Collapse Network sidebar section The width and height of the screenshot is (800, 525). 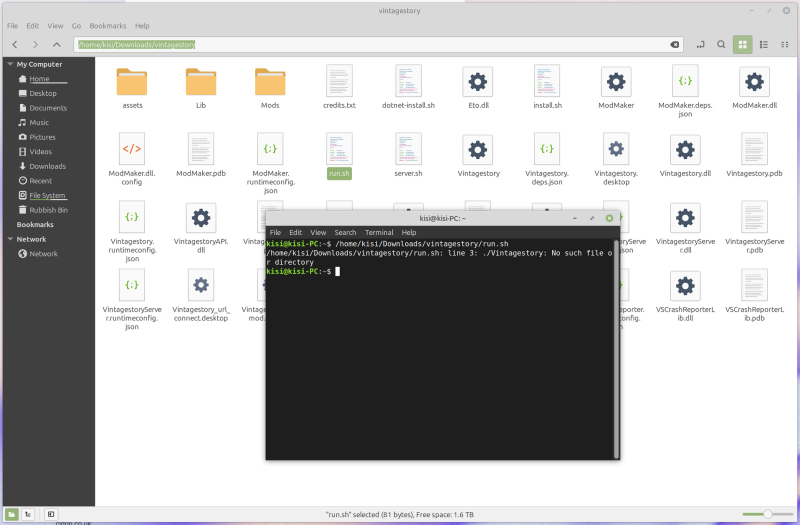[x=10, y=239]
